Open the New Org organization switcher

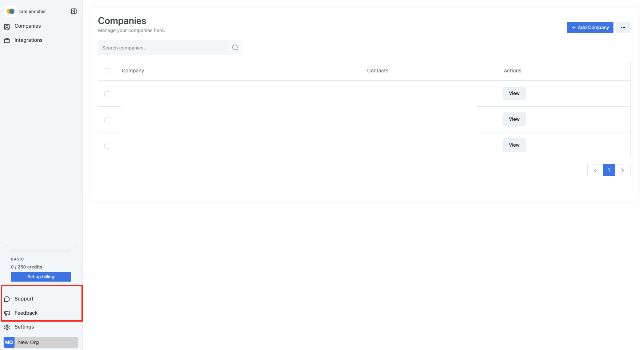point(41,342)
